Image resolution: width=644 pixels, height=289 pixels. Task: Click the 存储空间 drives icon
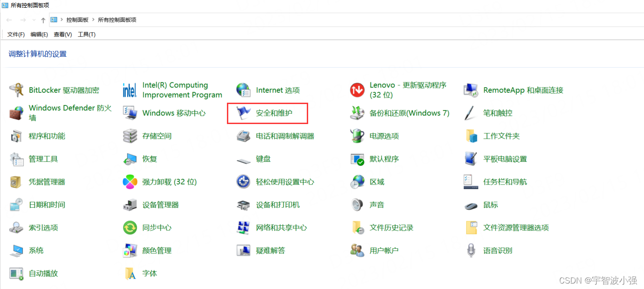[130, 136]
